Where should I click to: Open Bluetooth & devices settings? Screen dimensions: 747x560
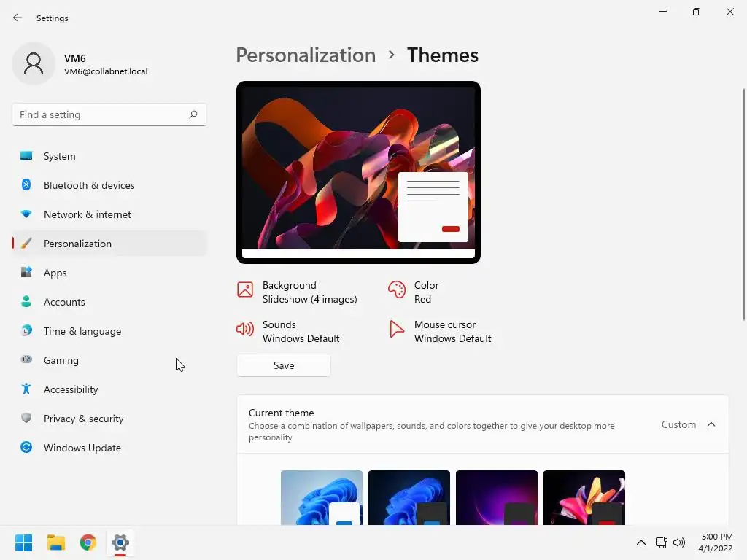109,185
